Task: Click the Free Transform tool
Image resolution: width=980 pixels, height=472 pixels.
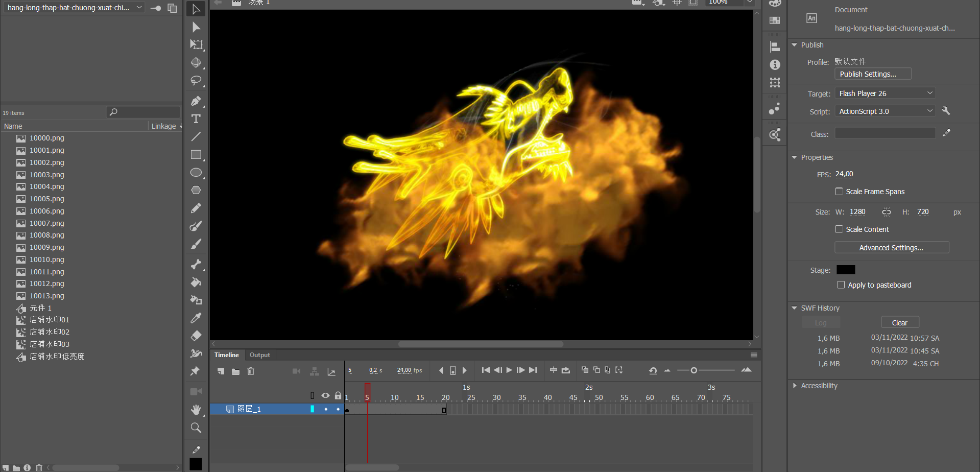Action: pyautogui.click(x=196, y=44)
